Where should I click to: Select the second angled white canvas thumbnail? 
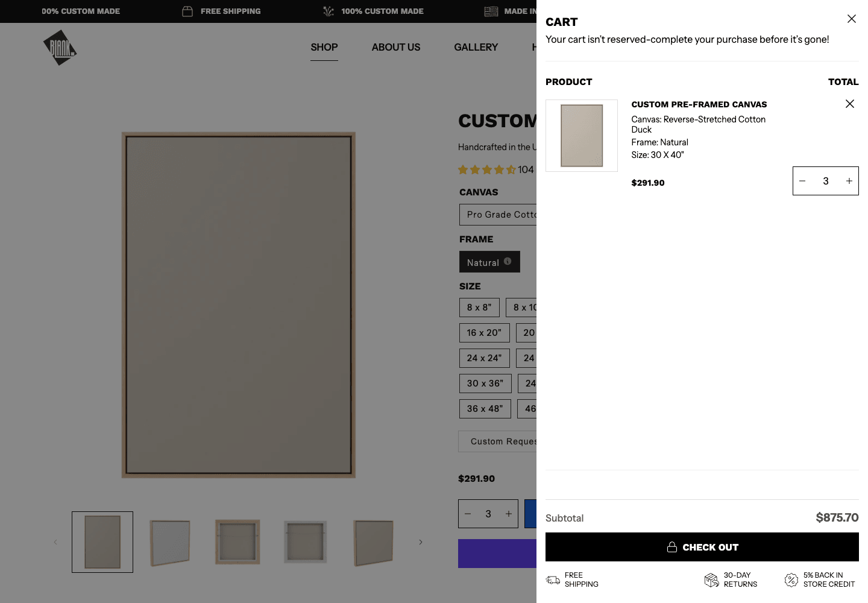(170, 542)
